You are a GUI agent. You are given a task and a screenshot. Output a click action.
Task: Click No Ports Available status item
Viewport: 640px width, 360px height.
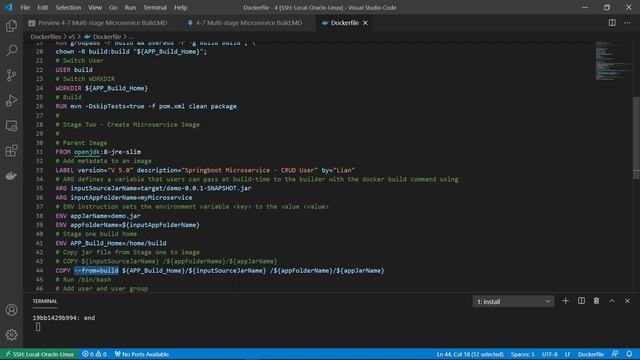[x=142, y=354]
